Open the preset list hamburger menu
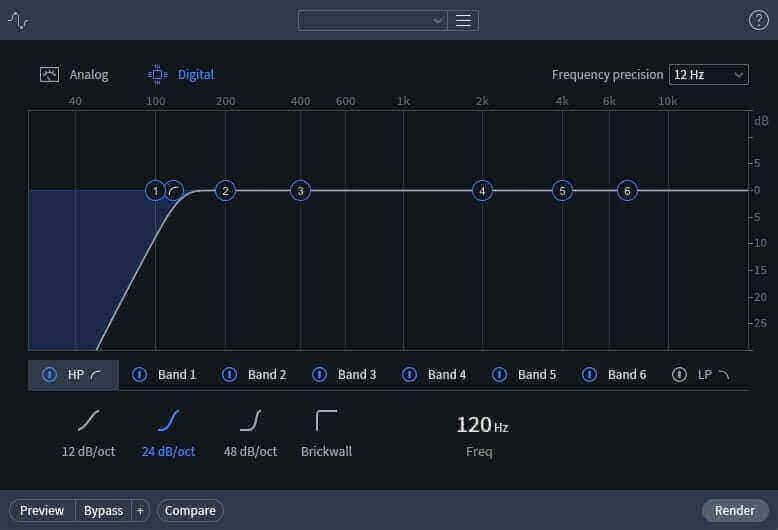 pos(463,20)
